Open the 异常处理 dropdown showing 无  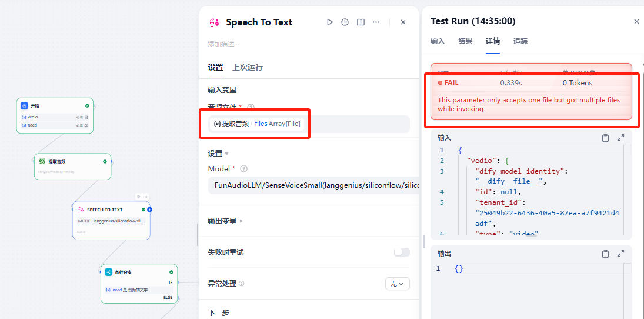[x=397, y=284]
